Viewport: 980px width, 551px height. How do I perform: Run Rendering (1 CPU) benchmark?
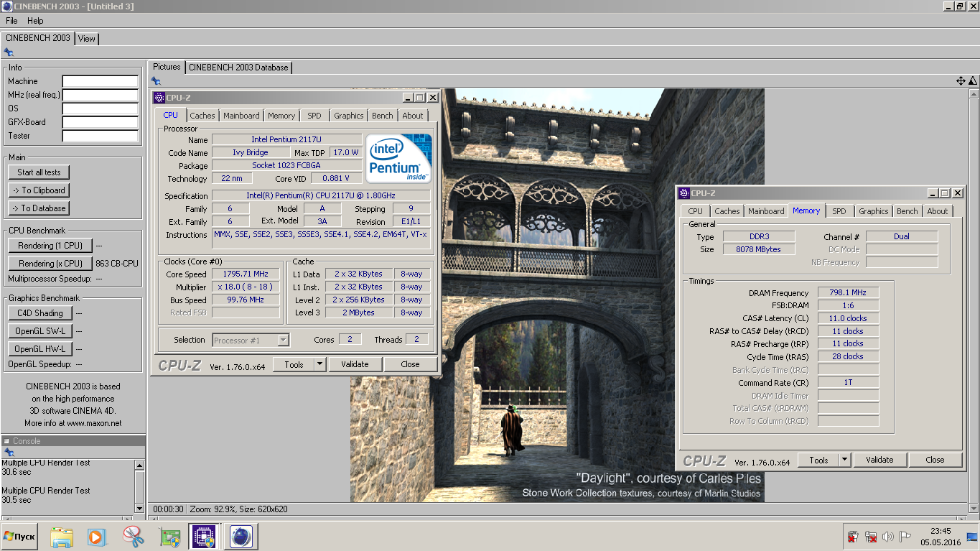click(x=50, y=246)
